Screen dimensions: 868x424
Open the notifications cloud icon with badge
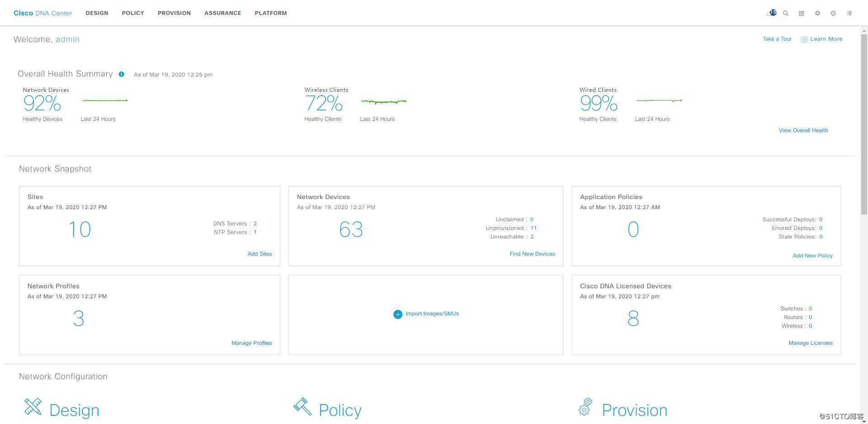771,13
